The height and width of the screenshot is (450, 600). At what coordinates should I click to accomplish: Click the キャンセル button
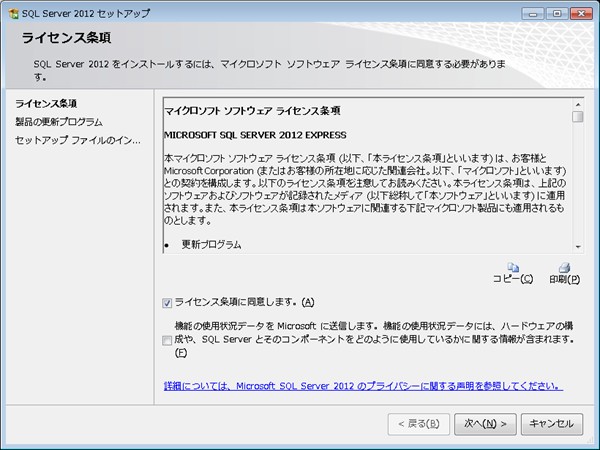552,424
